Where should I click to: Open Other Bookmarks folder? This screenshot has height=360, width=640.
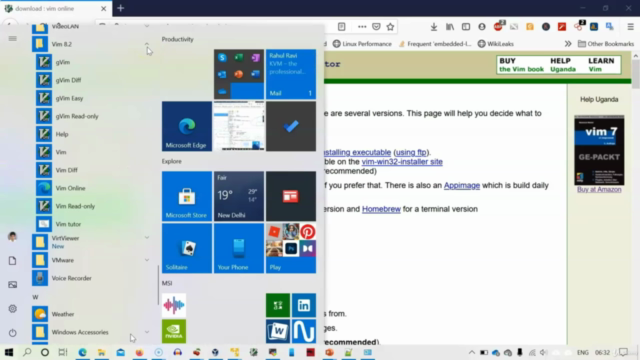[x=606, y=44]
